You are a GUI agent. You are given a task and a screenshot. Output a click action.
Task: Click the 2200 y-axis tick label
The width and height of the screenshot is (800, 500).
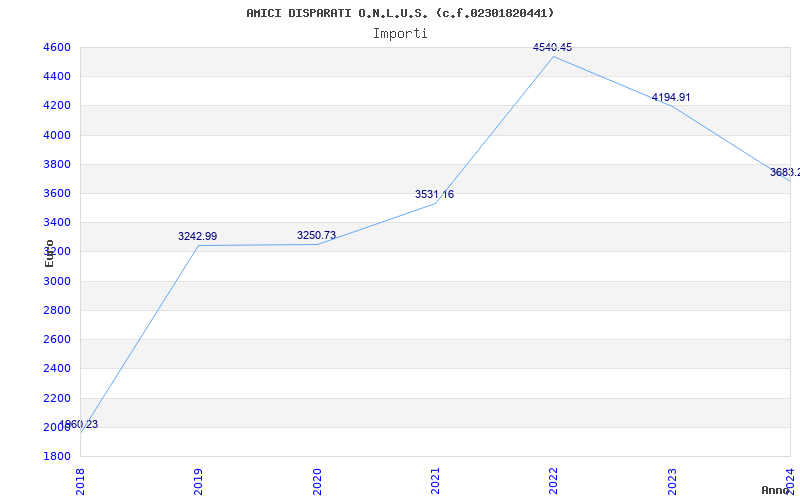tap(57, 398)
